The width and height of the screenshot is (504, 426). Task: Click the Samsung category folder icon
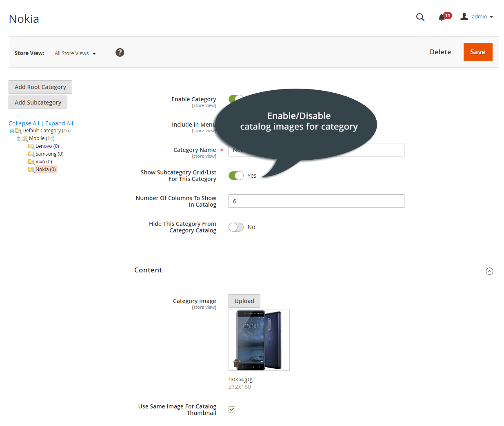[x=32, y=154]
